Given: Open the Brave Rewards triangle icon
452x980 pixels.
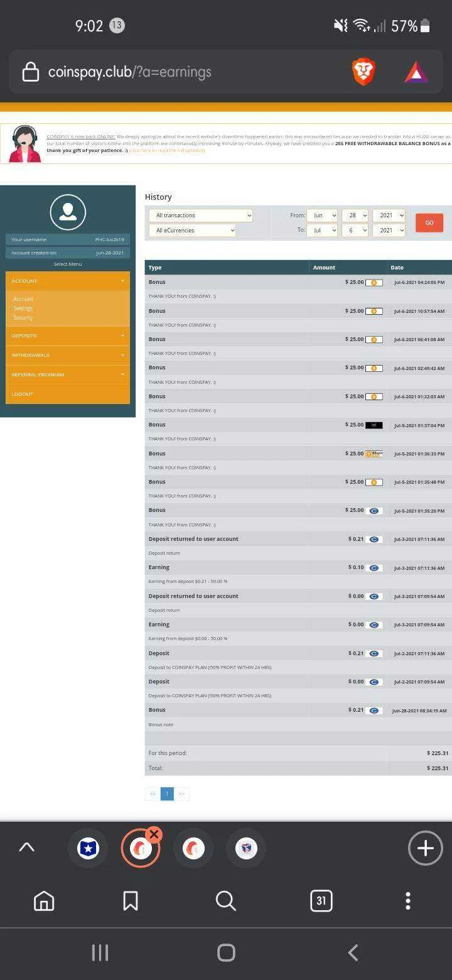Looking at the screenshot, I should coord(416,73).
